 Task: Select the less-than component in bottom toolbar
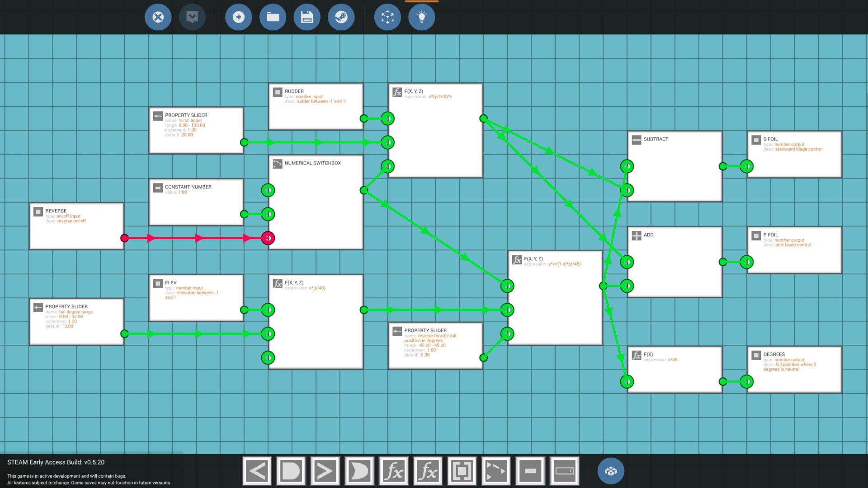tap(257, 471)
